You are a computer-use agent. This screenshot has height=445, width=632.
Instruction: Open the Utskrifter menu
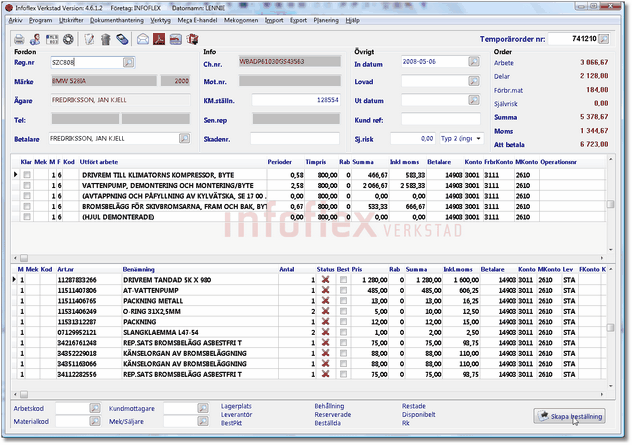[71, 20]
